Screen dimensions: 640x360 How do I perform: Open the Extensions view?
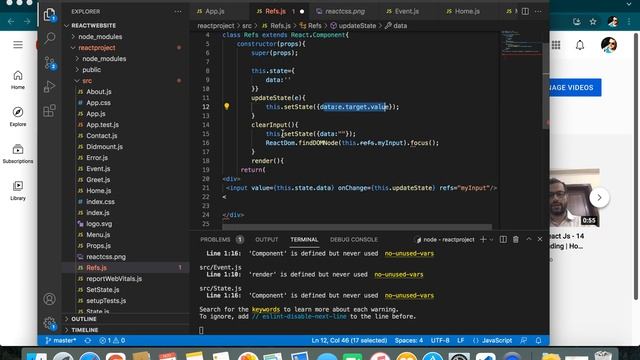coord(49,111)
